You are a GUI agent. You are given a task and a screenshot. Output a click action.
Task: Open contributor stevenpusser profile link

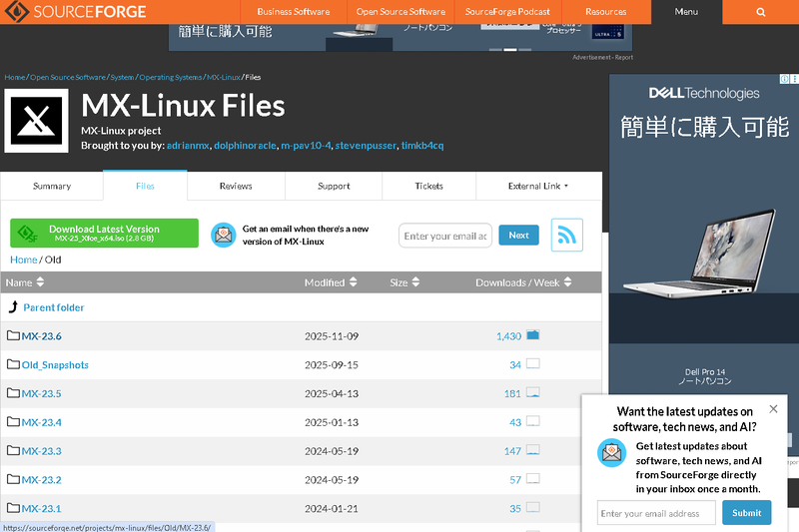pyautogui.click(x=366, y=146)
